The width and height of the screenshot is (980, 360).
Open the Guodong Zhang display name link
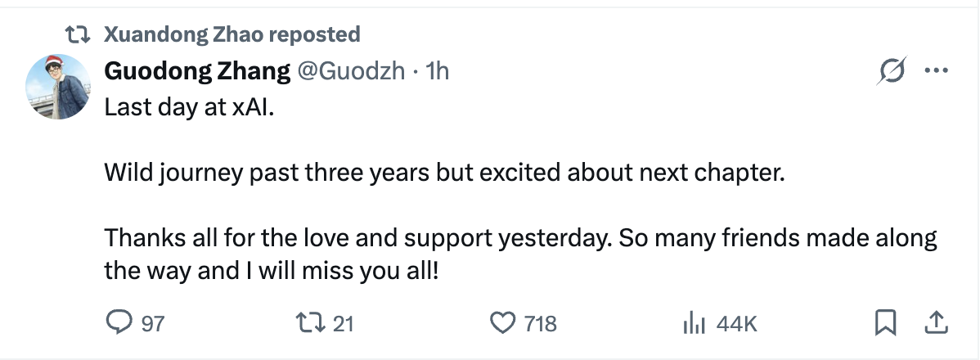pyautogui.click(x=197, y=72)
